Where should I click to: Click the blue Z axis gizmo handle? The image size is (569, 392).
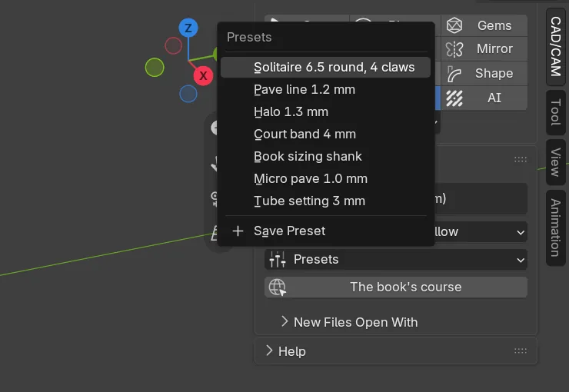[188, 28]
